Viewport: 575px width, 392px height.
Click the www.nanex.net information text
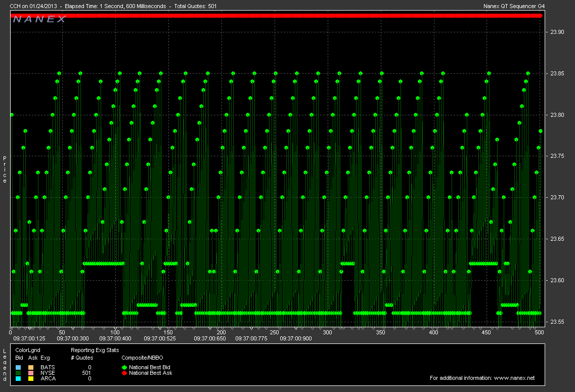[x=514, y=378]
